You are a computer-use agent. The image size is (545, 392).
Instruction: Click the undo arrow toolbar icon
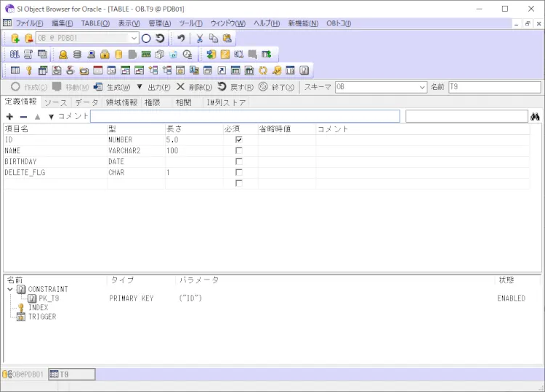[181, 38]
